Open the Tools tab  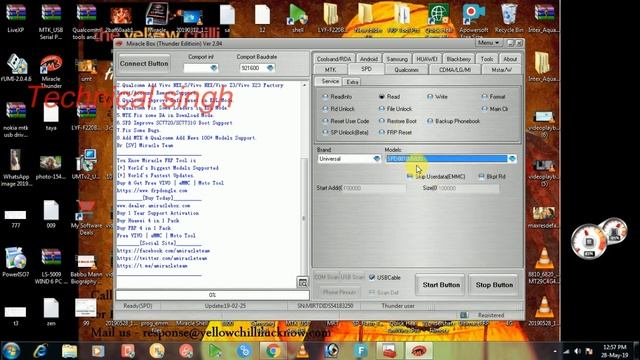point(487,59)
